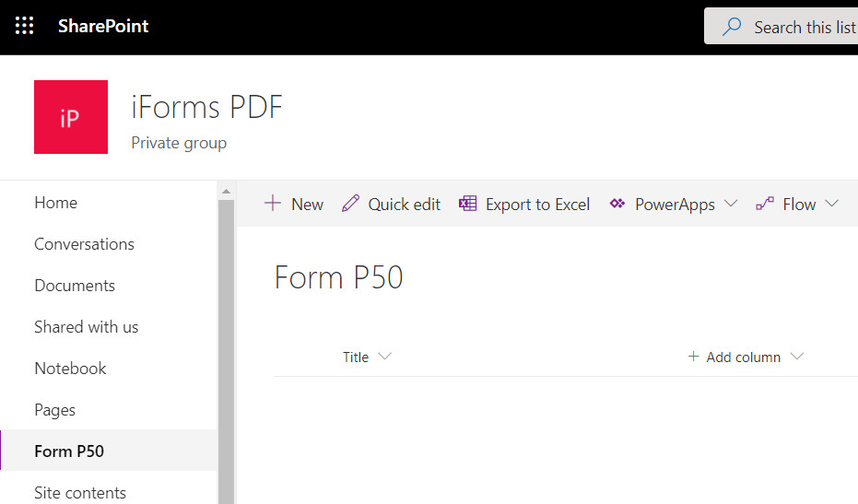
Task: Click the Flow connector icon
Action: pos(764,204)
